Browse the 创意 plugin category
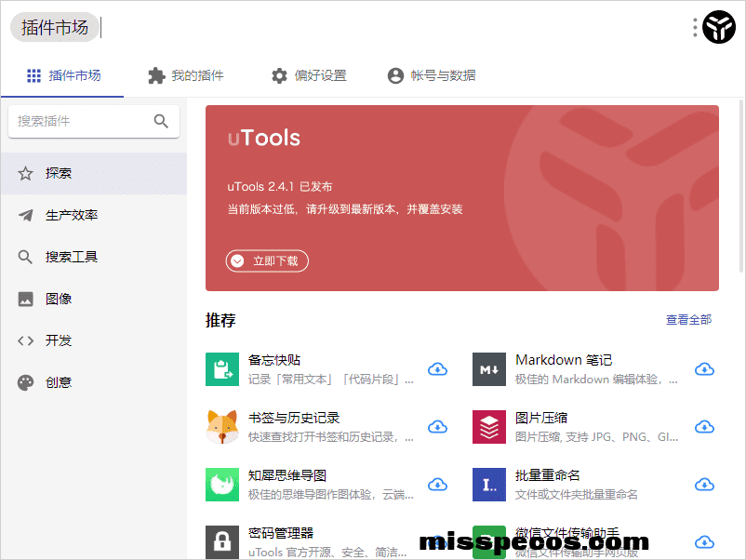 [59, 382]
